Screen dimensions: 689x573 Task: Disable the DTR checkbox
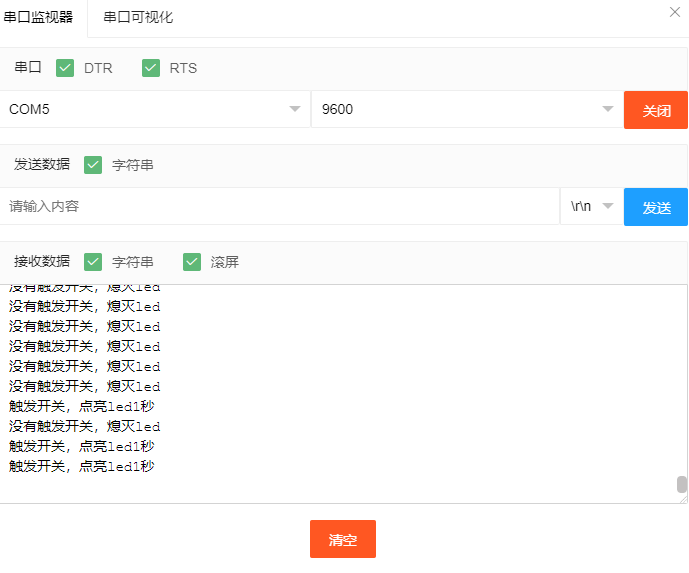point(66,68)
